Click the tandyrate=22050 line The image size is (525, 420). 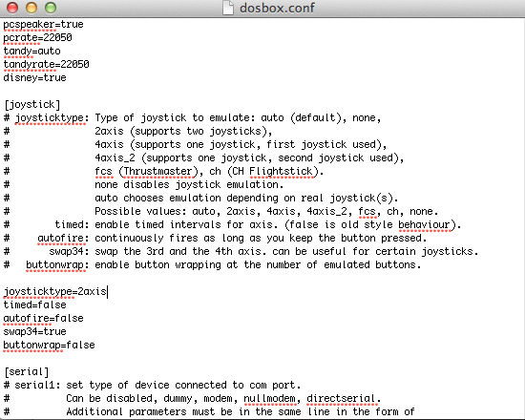click(x=46, y=64)
